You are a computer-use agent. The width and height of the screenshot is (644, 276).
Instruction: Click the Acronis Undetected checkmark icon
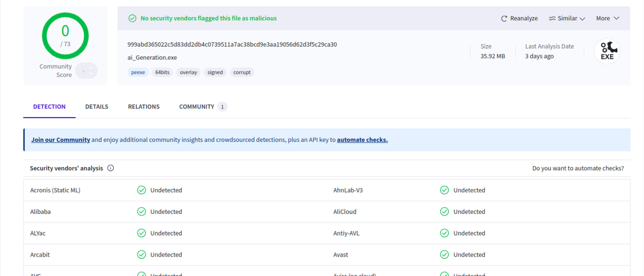click(x=141, y=190)
